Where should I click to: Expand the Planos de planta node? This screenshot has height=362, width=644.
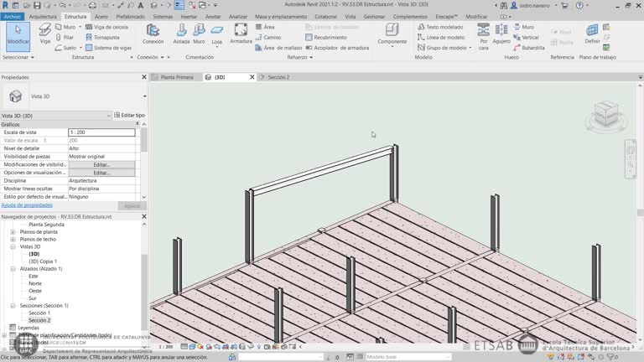tap(12, 231)
